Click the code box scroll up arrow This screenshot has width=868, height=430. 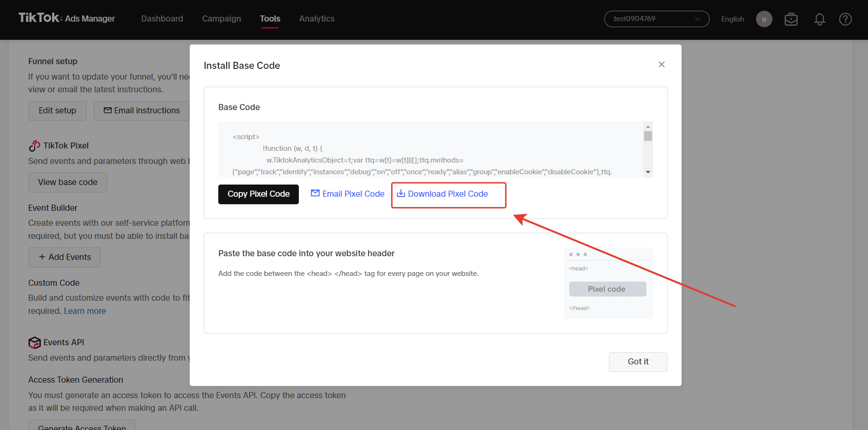click(648, 126)
